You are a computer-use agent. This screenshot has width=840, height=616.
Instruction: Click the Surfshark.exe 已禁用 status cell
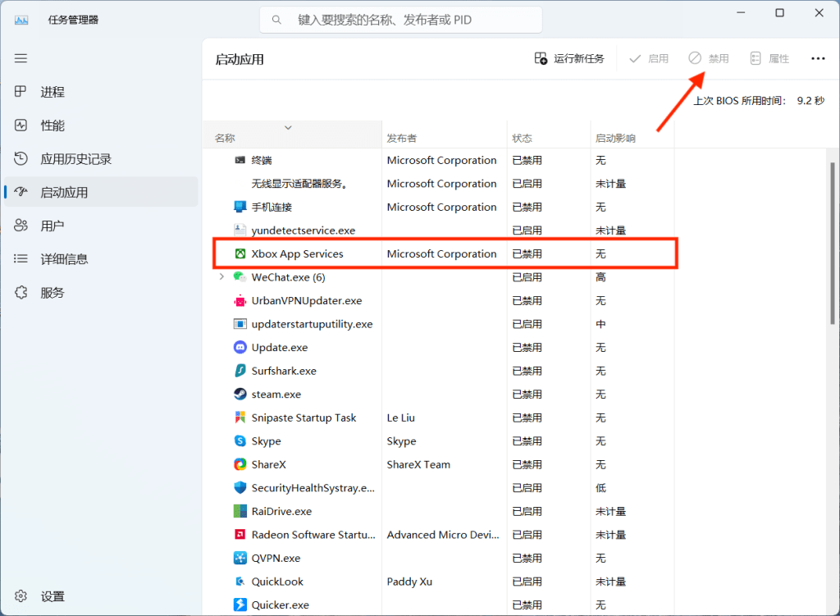pyautogui.click(x=527, y=371)
